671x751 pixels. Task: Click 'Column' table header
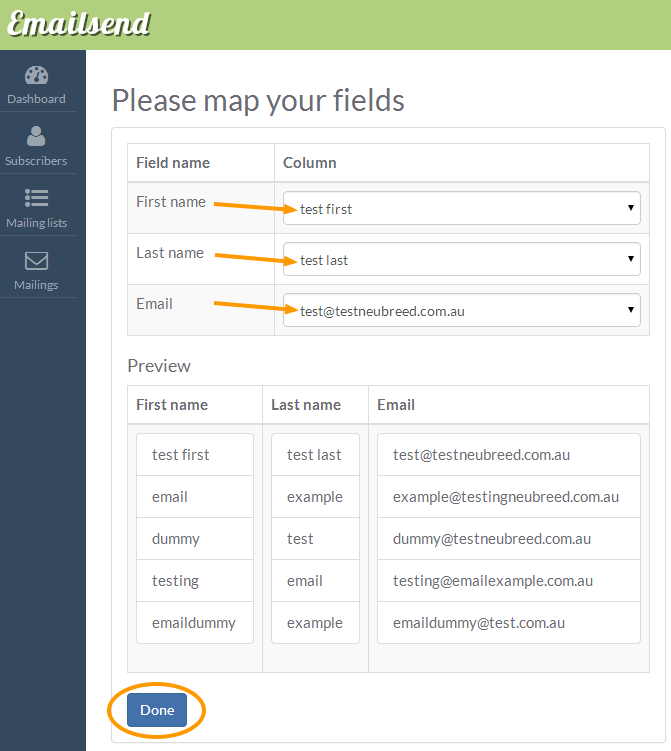pyautogui.click(x=309, y=163)
